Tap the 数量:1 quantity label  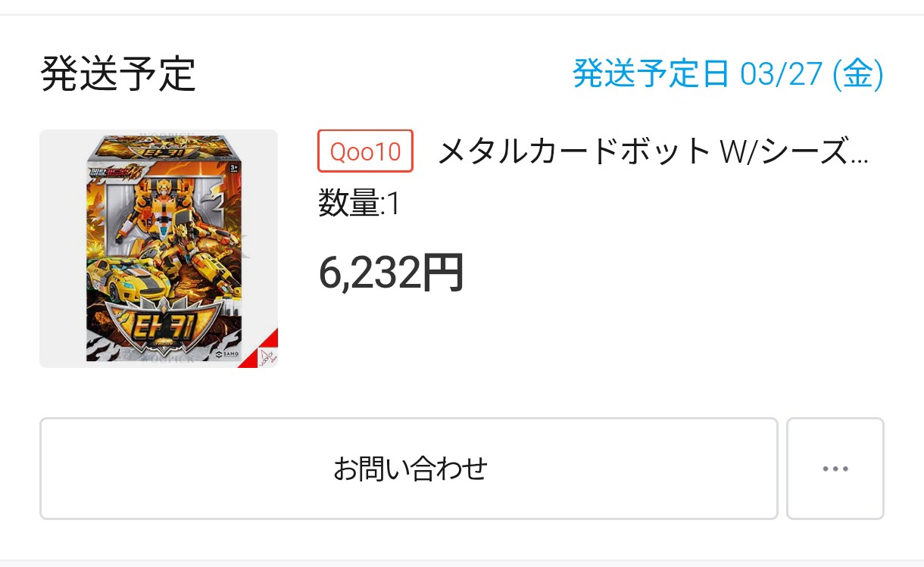click(x=358, y=204)
